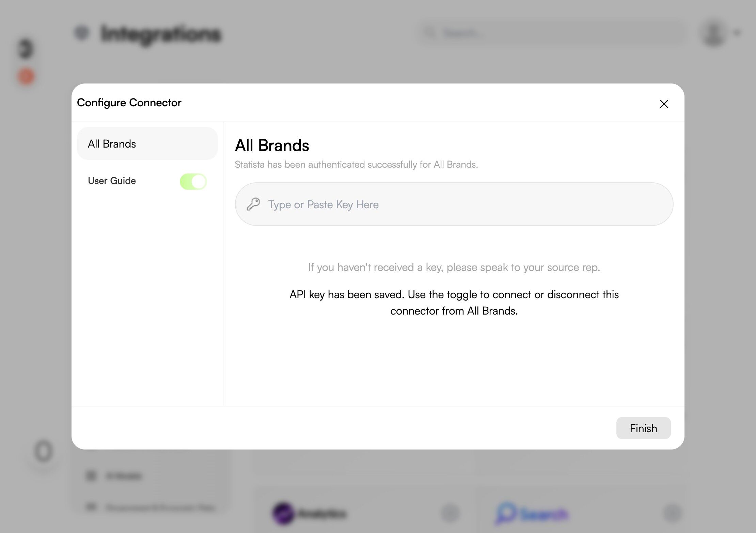Image resolution: width=756 pixels, height=533 pixels.
Task: Click the blurred Analytics connector logo
Action: 283,513
